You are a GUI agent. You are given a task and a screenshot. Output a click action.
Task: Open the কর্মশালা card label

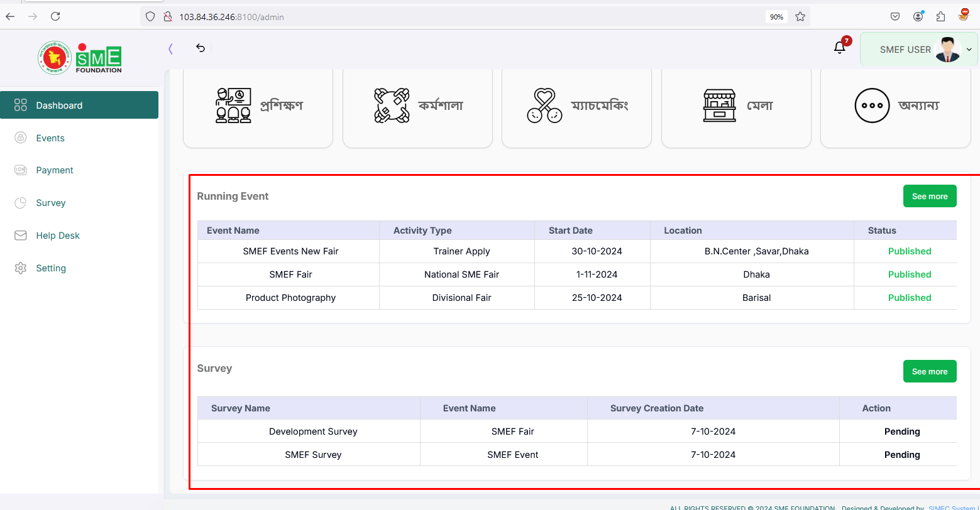coord(441,105)
